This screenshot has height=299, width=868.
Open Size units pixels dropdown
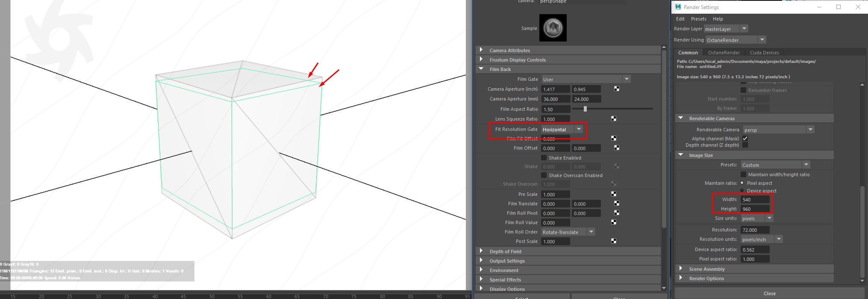pyautogui.click(x=757, y=218)
